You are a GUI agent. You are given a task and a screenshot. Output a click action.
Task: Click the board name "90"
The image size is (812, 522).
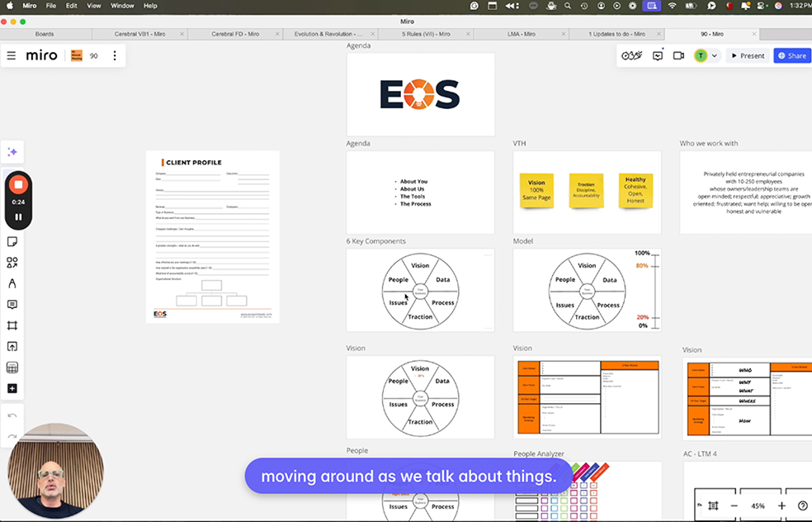click(x=94, y=56)
